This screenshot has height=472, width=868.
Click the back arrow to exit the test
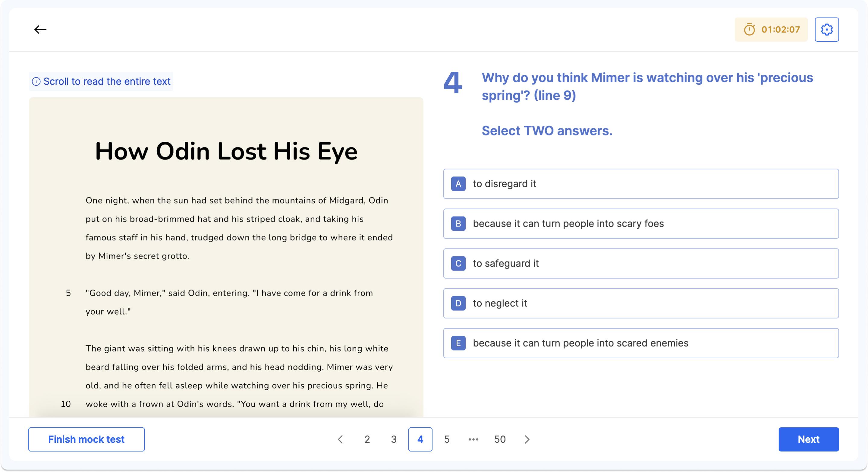pyautogui.click(x=40, y=29)
